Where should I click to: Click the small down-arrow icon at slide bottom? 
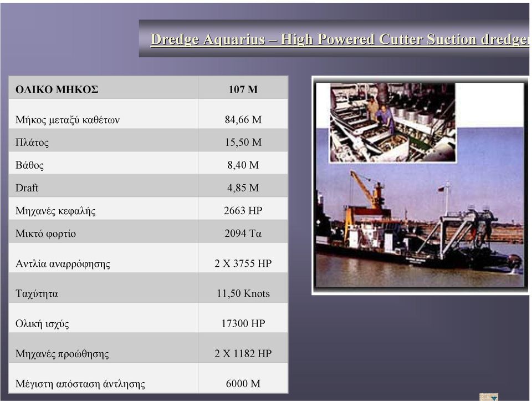click(x=489, y=397)
